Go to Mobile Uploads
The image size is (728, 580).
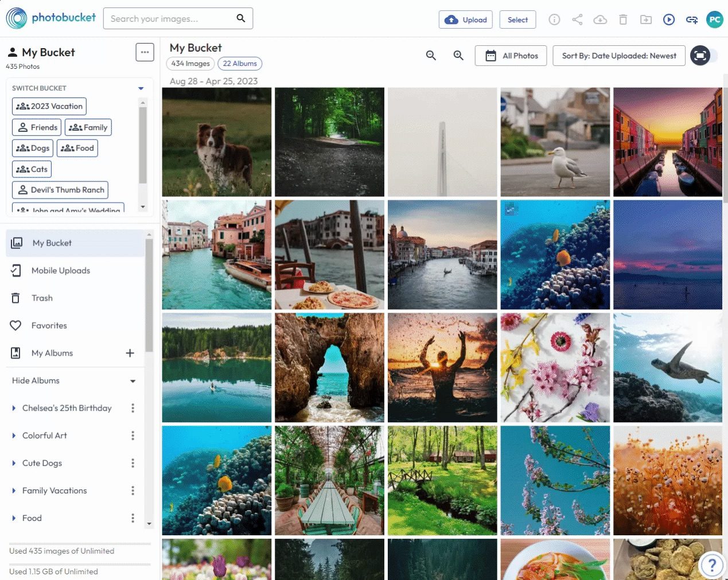[61, 270]
